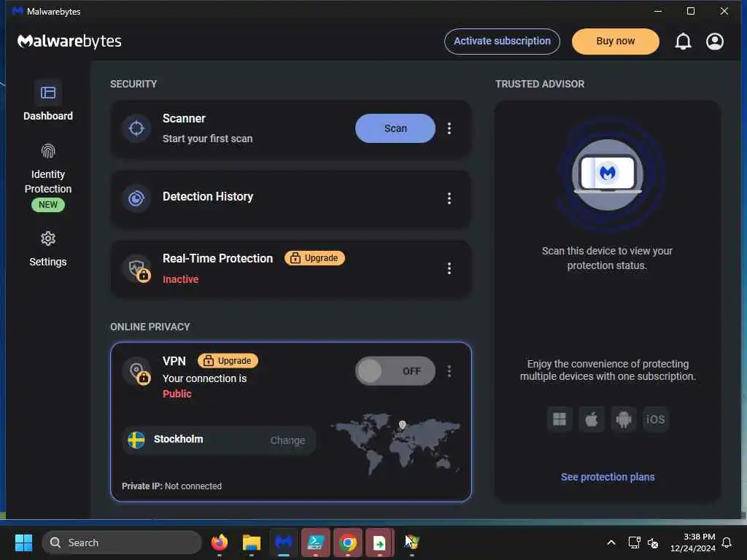The height and width of the screenshot is (560, 747).
Task: Open the account profile icon
Action: coord(715,42)
